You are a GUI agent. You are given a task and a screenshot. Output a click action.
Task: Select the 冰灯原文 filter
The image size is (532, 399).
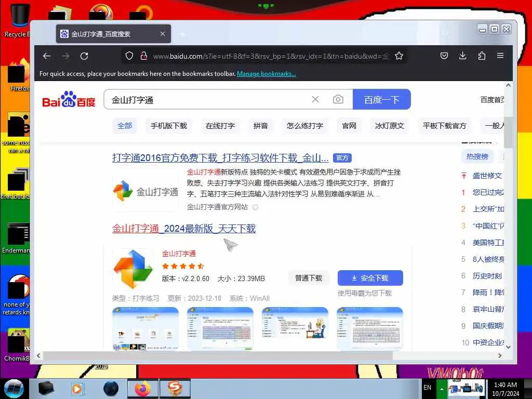[390, 126]
